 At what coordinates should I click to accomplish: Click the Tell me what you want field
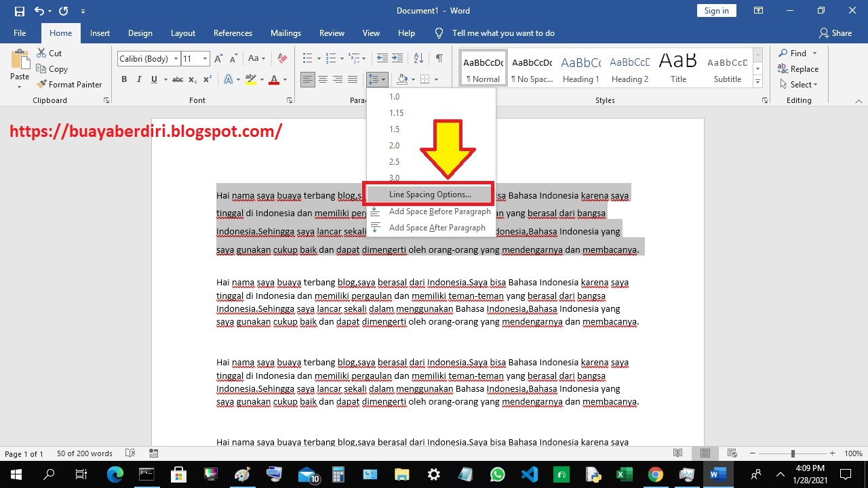503,33
